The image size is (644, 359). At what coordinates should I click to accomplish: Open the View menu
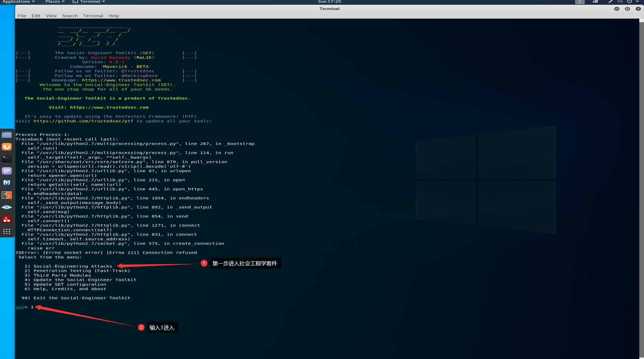pos(51,16)
